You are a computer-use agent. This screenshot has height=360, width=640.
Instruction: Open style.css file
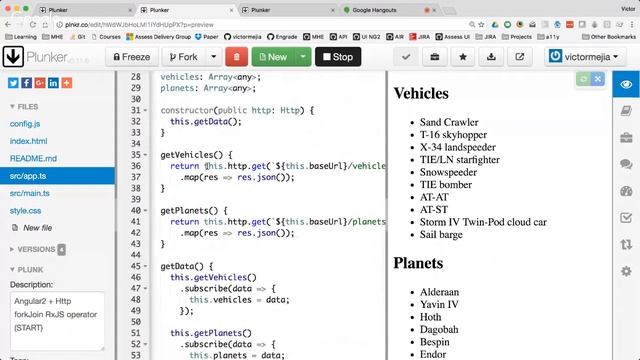pos(25,211)
